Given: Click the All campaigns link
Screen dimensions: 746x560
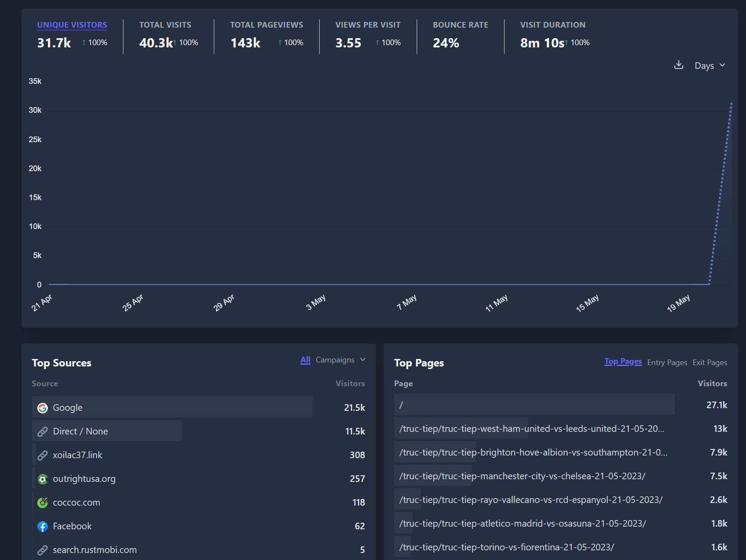Looking at the screenshot, I should point(305,359).
